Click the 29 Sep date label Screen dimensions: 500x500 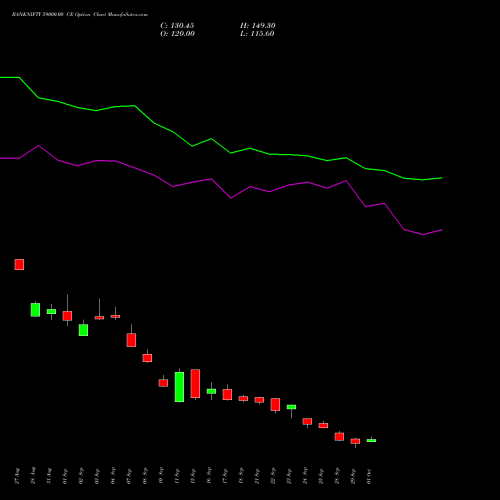pyautogui.click(x=353, y=476)
